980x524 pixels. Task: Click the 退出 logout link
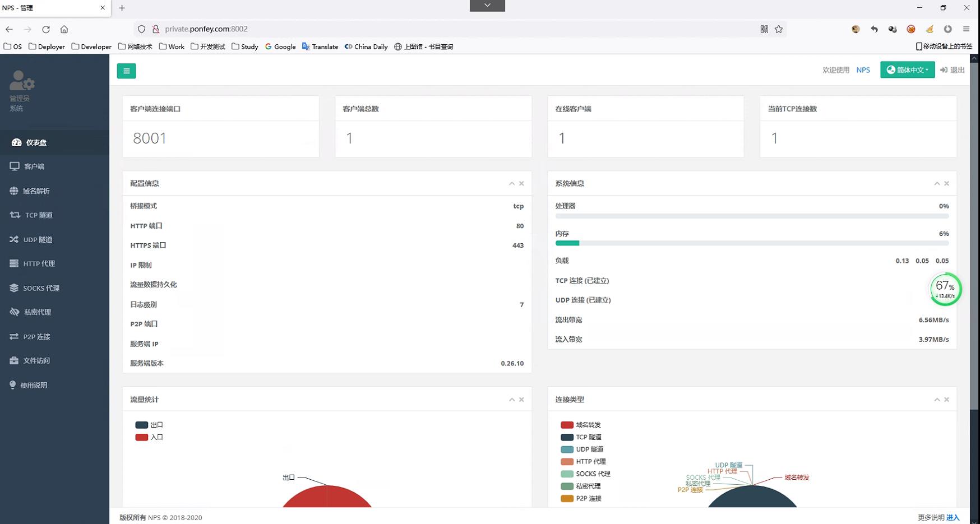953,70
